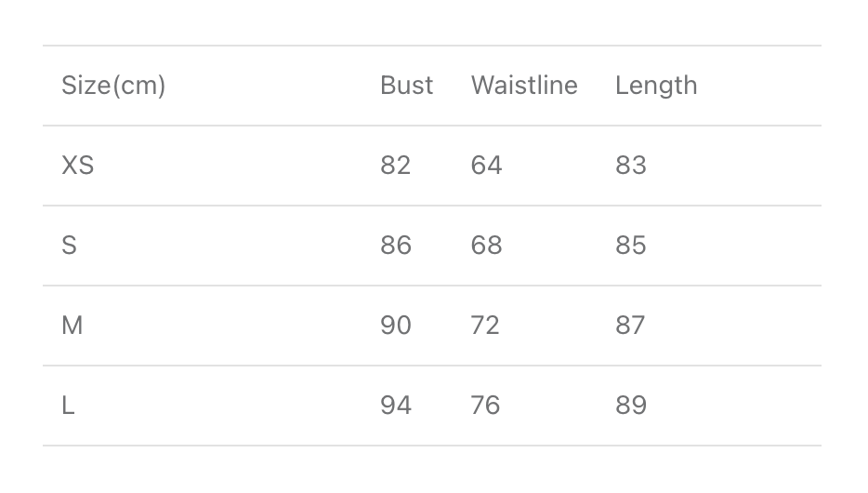Click XS waistline value 64
Image resolution: width=868 pixels, height=493 pixels.
point(486,166)
